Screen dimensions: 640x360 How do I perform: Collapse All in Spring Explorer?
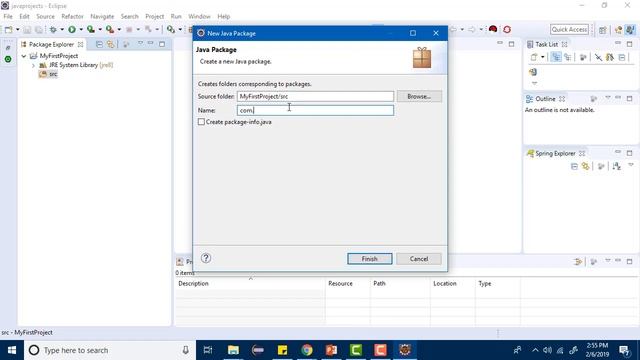[x=574, y=167]
